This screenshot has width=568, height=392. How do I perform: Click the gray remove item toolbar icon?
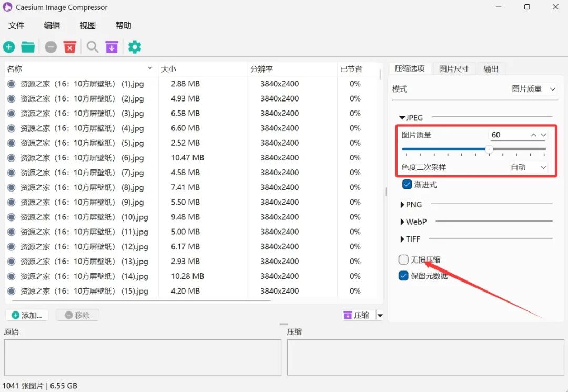50,47
